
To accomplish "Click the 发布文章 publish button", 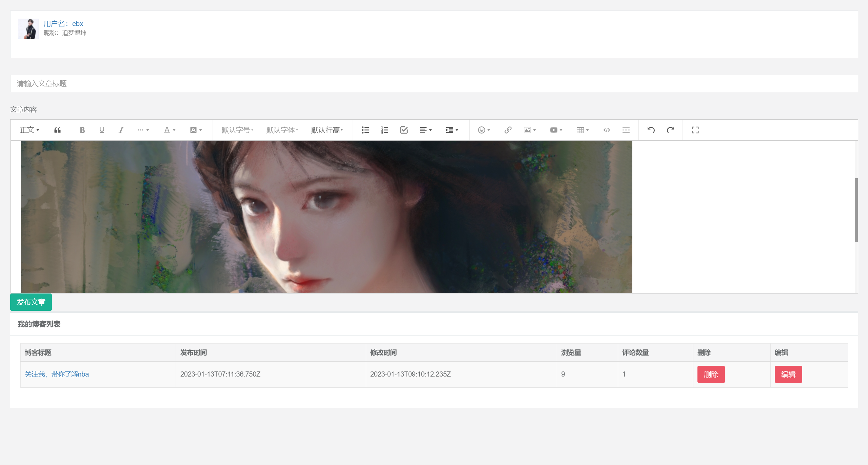I will coord(31,302).
